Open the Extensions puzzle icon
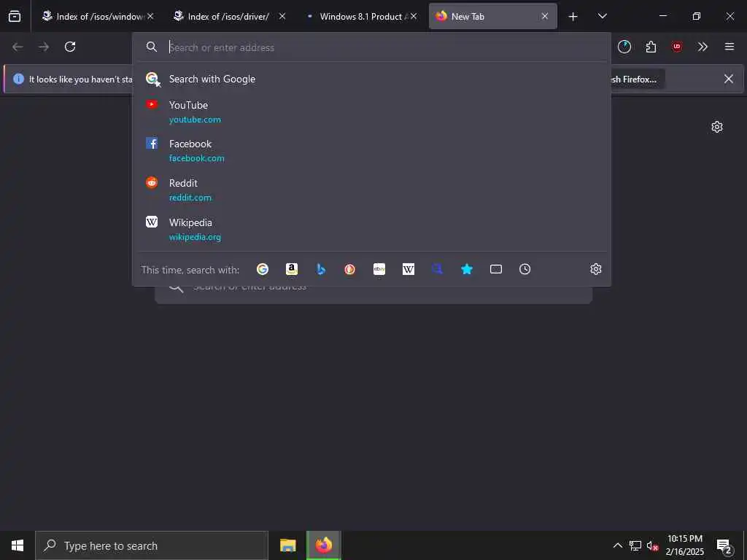Viewport: 747px width, 560px height. coord(651,47)
